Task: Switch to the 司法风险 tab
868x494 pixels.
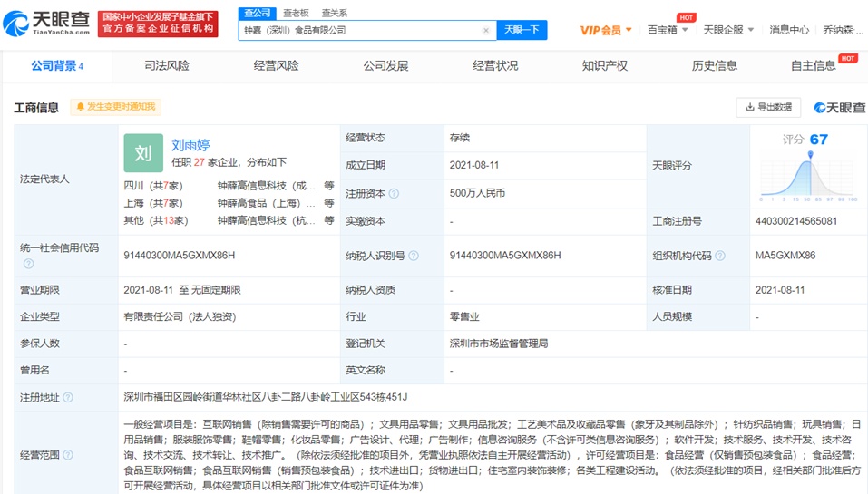Action: point(167,65)
